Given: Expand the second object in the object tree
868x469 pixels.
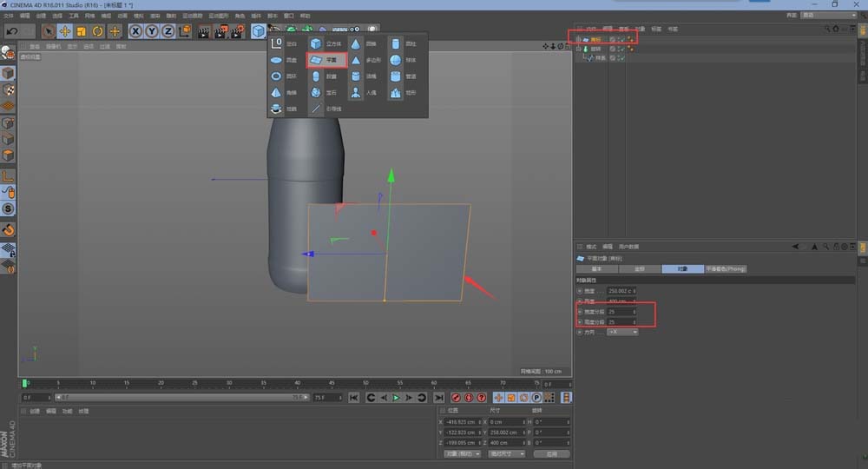Looking at the screenshot, I should point(579,50).
